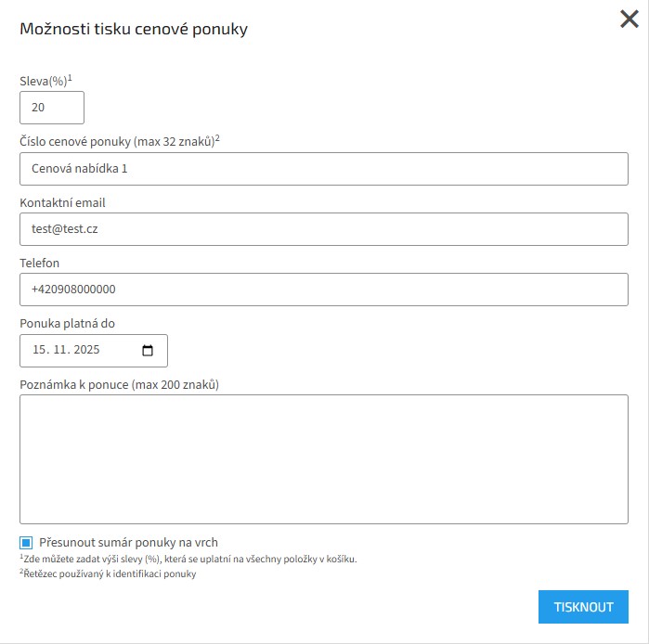
Task: Click the Číslo cenové ponuky text field
Action: [x=324, y=169]
